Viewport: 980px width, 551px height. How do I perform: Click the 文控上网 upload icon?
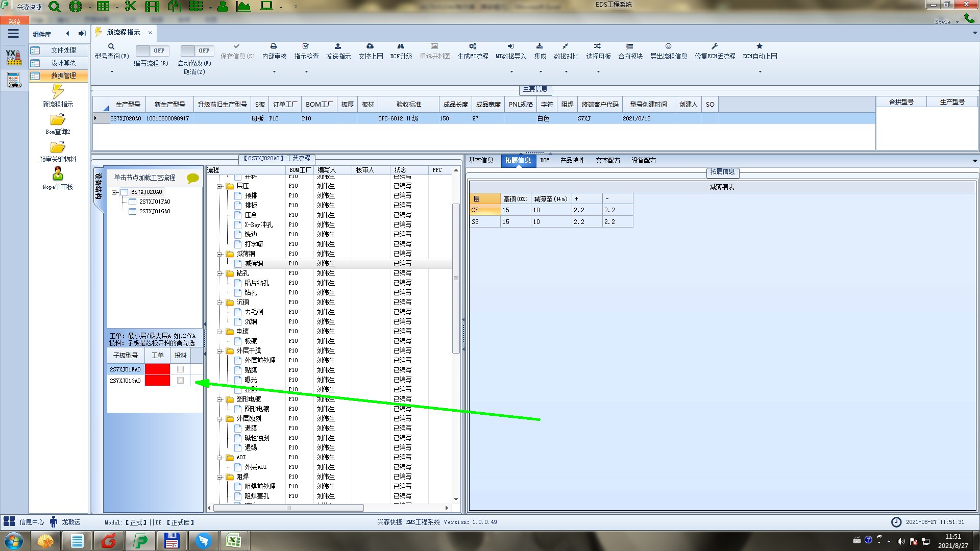[370, 46]
